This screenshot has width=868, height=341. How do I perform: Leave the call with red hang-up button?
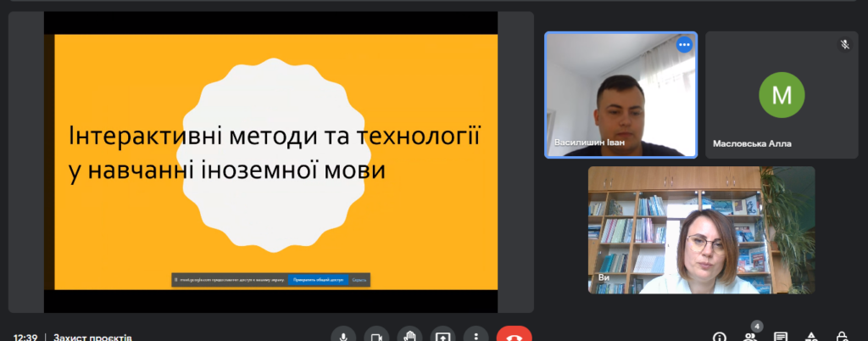[514, 336]
